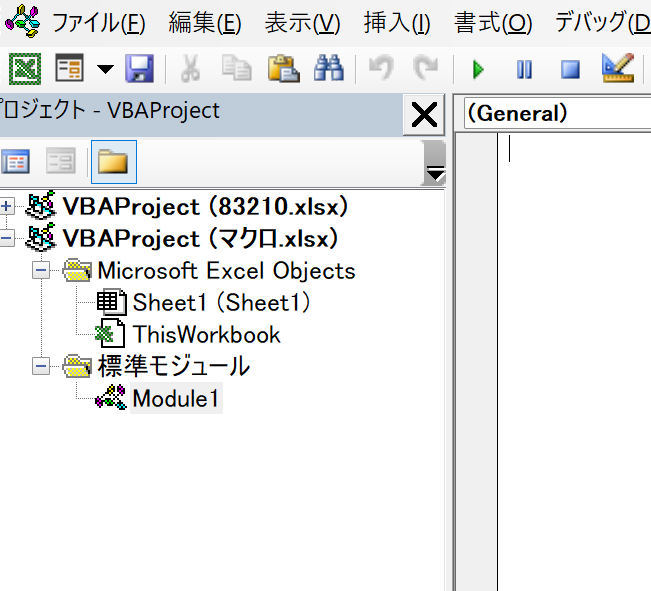
Task: Open the (General) object dropdown
Action: coord(557,113)
